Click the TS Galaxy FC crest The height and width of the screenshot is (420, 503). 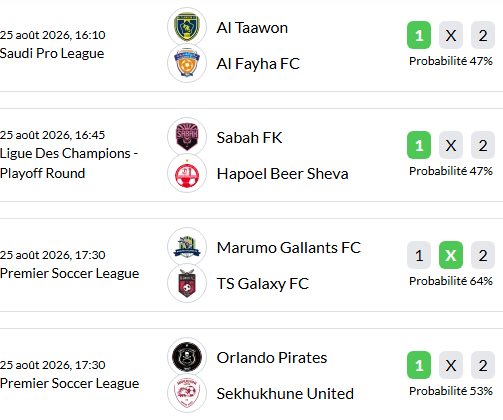tap(187, 283)
